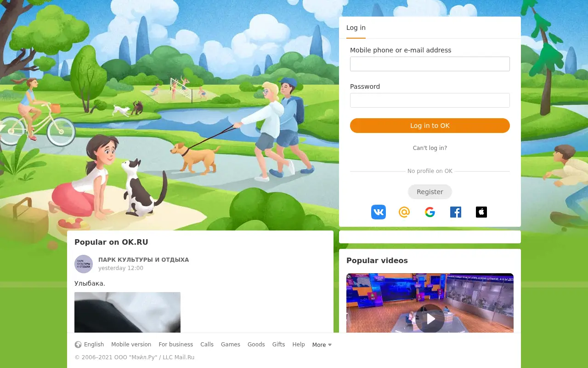Sign in with the Facebook icon
The width and height of the screenshot is (588, 368).
click(x=456, y=212)
